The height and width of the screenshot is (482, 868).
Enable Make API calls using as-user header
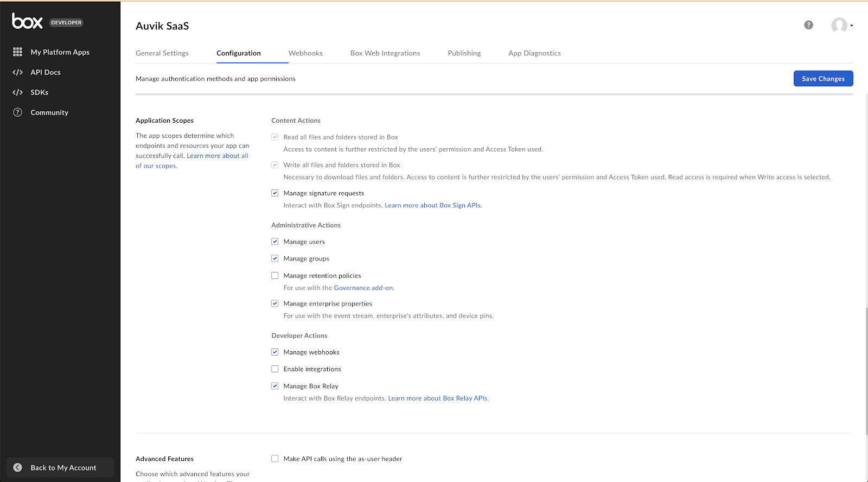(275, 459)
